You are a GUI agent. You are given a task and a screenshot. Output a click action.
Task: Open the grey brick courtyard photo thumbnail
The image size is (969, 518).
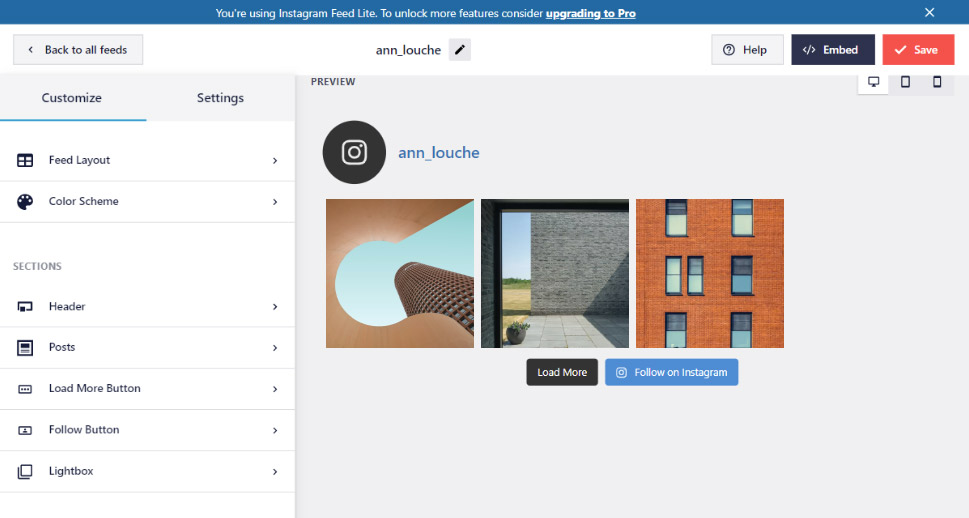pos(555,273)
